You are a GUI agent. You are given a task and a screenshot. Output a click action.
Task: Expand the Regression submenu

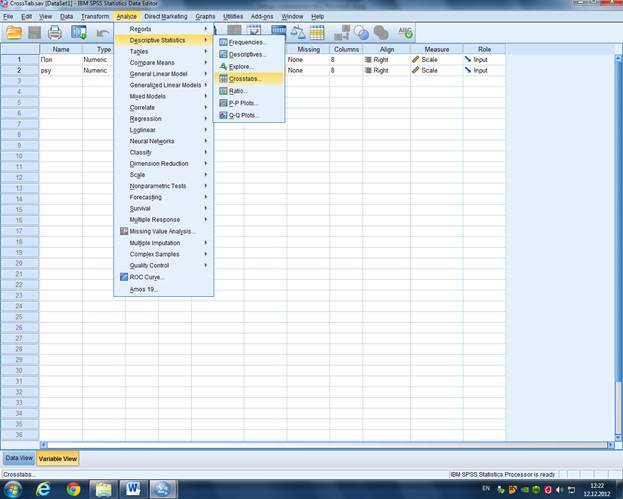[x=145, y=118]
